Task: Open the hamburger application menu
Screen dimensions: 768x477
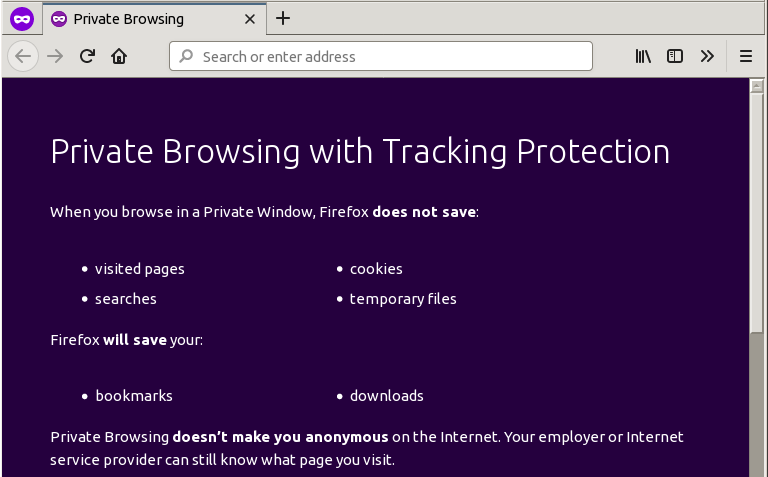Action: click(x=745, y=57)
